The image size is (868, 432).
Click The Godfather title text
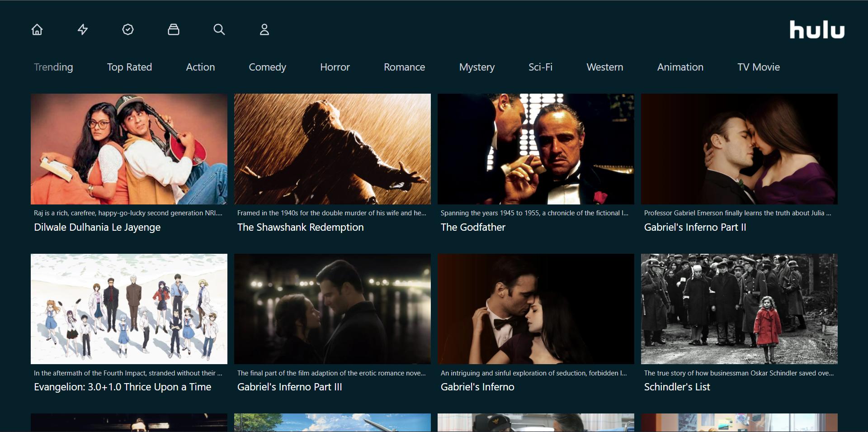click(473, 227)
